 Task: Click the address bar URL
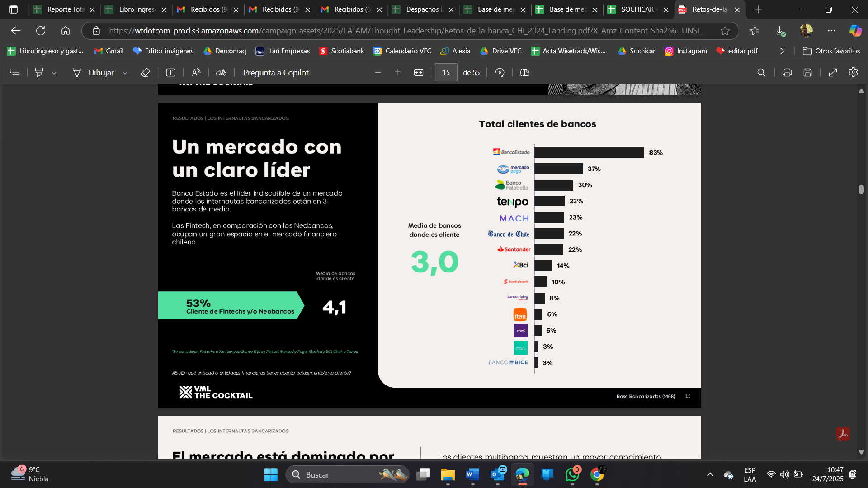tap(407, 31)
